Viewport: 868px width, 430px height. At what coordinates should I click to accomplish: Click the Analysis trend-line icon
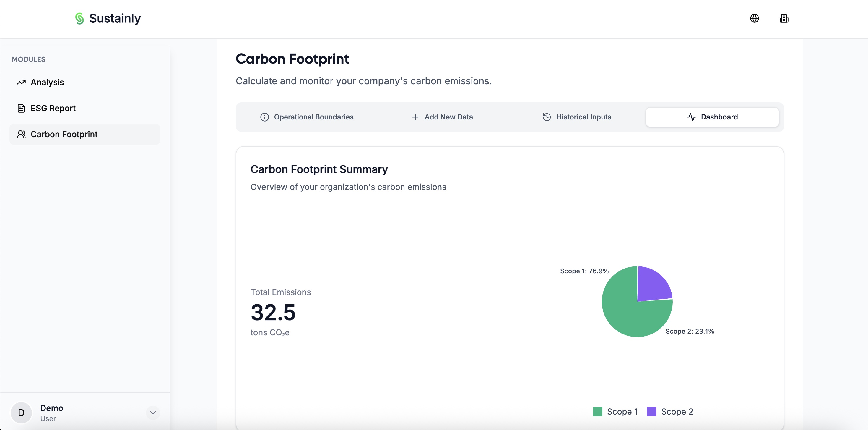[21, 82]
